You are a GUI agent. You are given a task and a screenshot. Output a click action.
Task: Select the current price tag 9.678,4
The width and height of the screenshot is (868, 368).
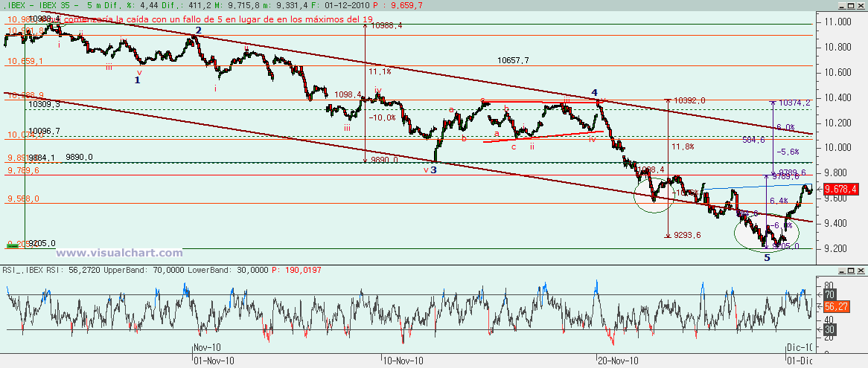click(x=840, y=189)
